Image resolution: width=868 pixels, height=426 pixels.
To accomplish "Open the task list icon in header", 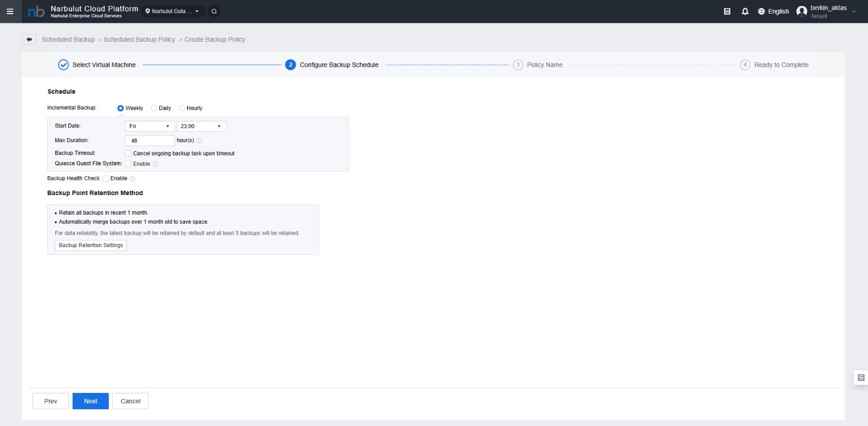I will [x=727, y=11].
